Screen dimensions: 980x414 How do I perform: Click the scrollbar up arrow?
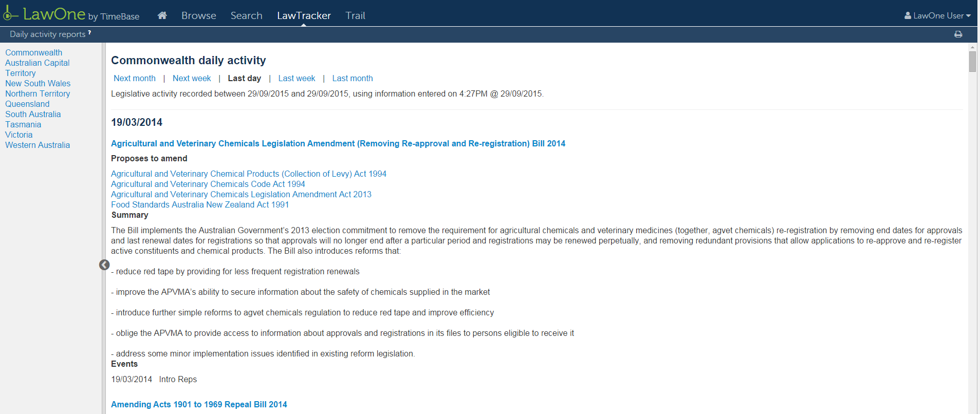pos(972,47)
